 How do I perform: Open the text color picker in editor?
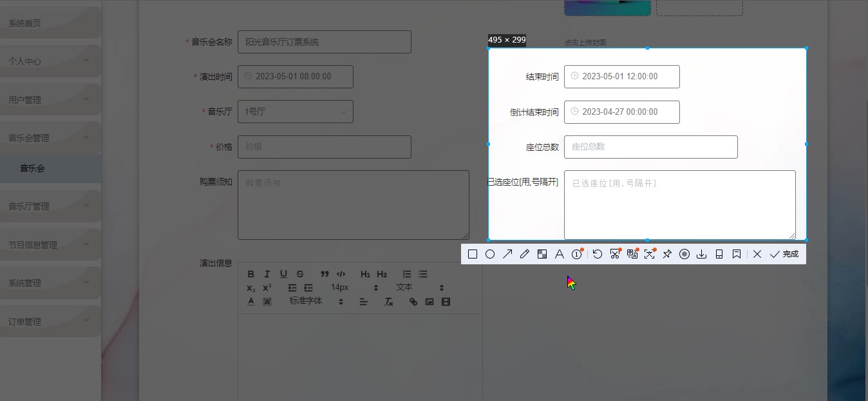click(251, 301)
